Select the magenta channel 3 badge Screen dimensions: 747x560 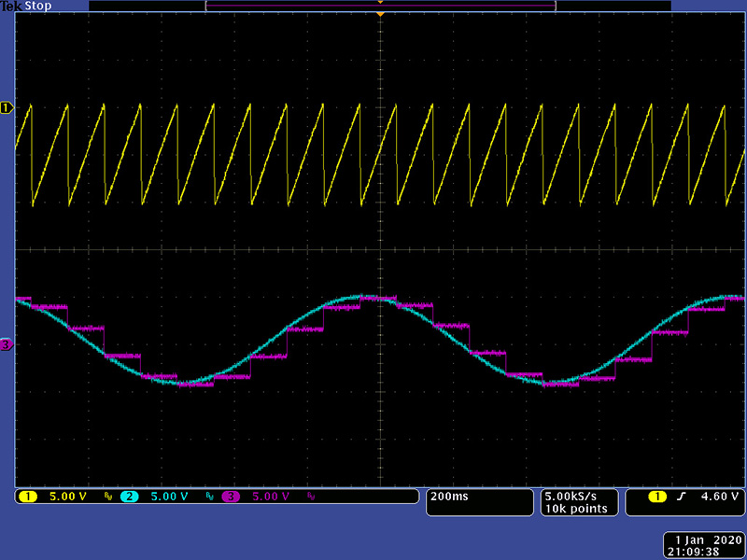230,497
